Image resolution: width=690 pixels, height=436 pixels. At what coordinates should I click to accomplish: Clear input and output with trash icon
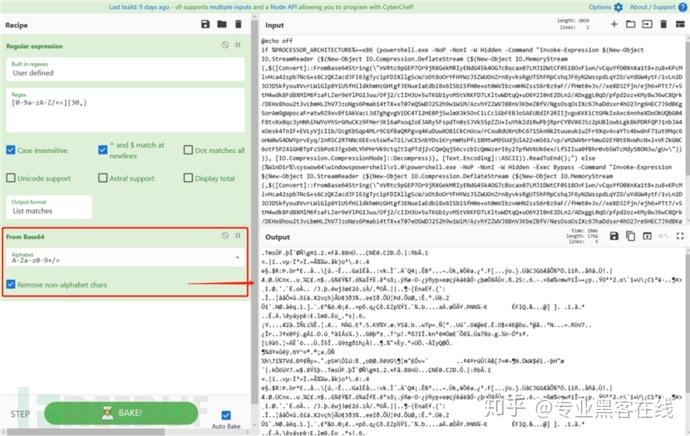point(664,24)
